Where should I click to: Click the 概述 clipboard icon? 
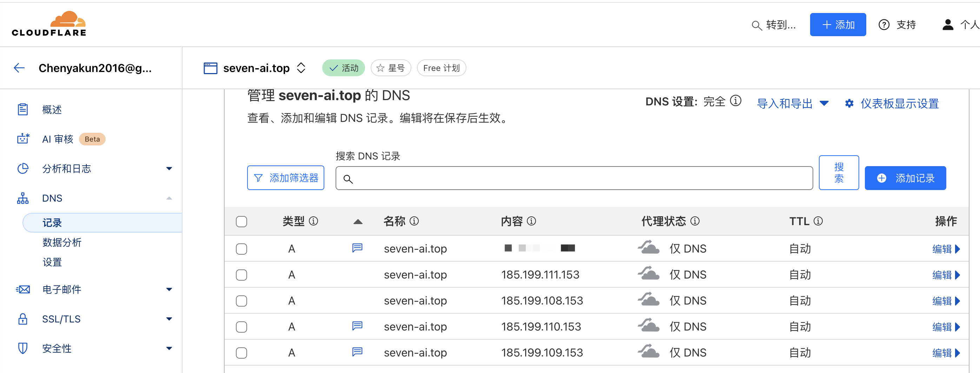tap(23, 110)
